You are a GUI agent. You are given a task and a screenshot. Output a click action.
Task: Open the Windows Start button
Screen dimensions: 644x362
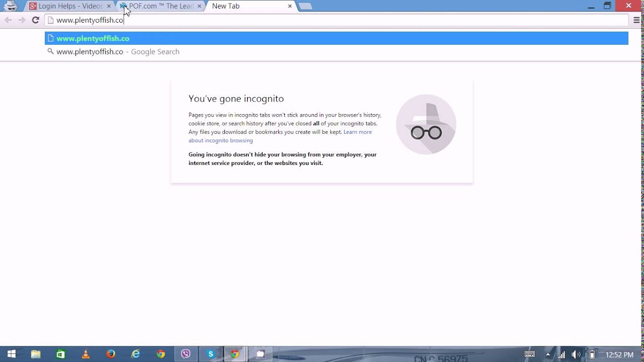tap(12, 354)
